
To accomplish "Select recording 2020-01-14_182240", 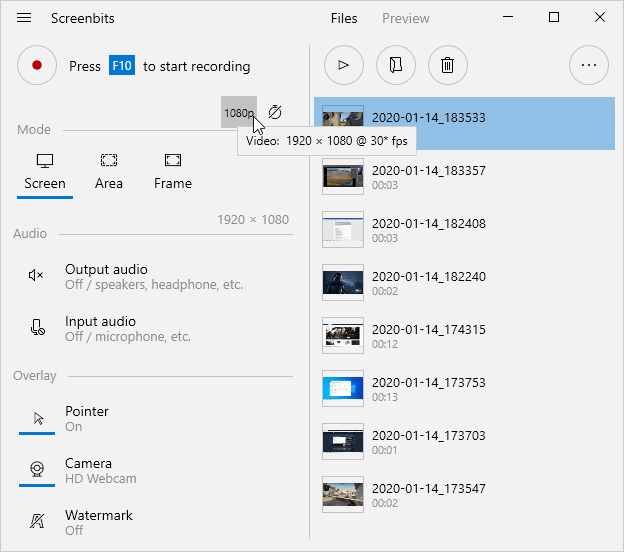I will pyautogui.click(x=464, y=282).
